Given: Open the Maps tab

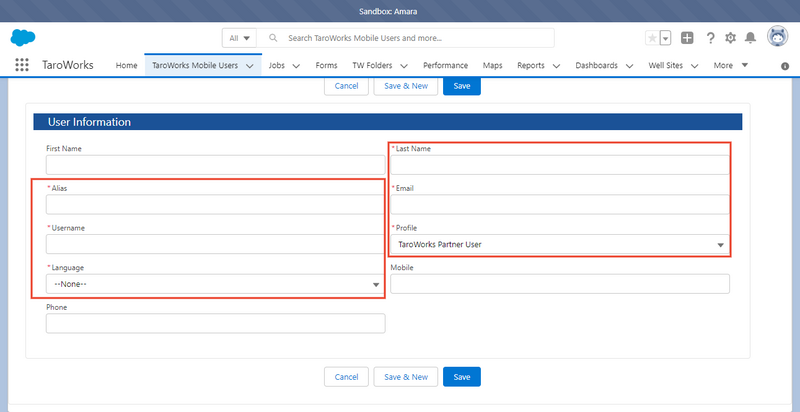Looking at the screenshot, I should tap(492, 65).
